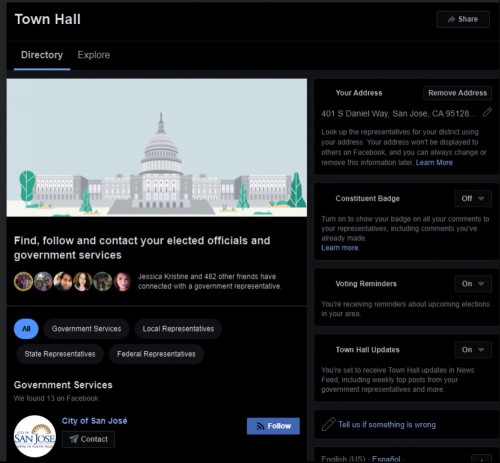Click City of San José logo thumbnail
The width and height of the screenshot is (500, 463).
coord(35,436)
